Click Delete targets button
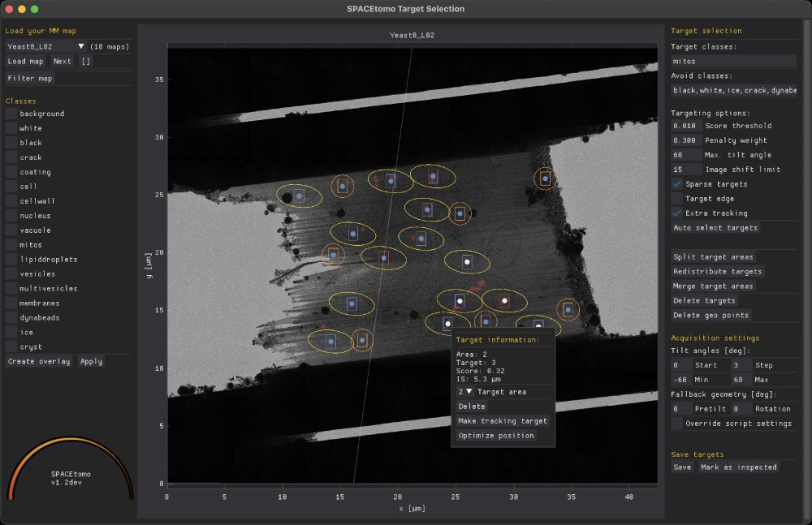 [704, 300]
